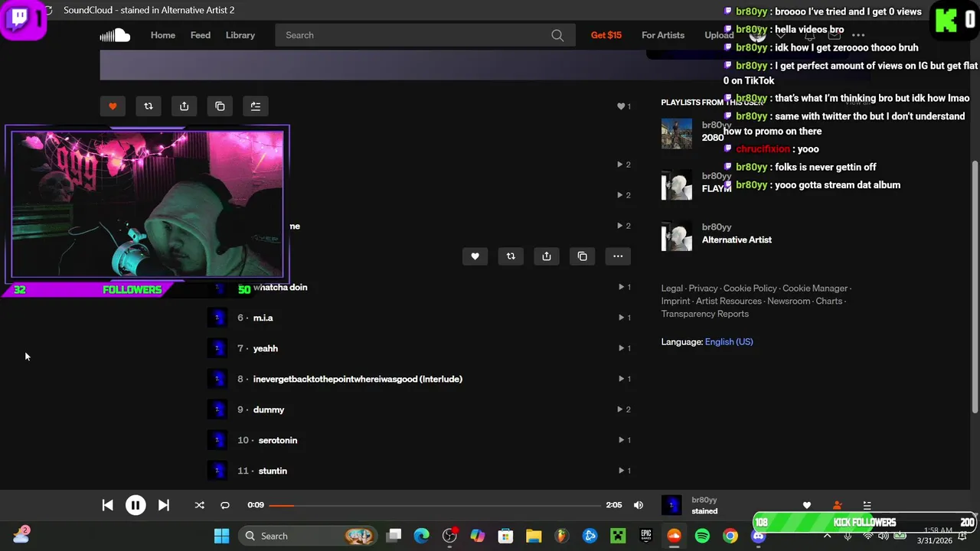
Task: Open Minecraft from the taskbar
Action: point(618,536)
